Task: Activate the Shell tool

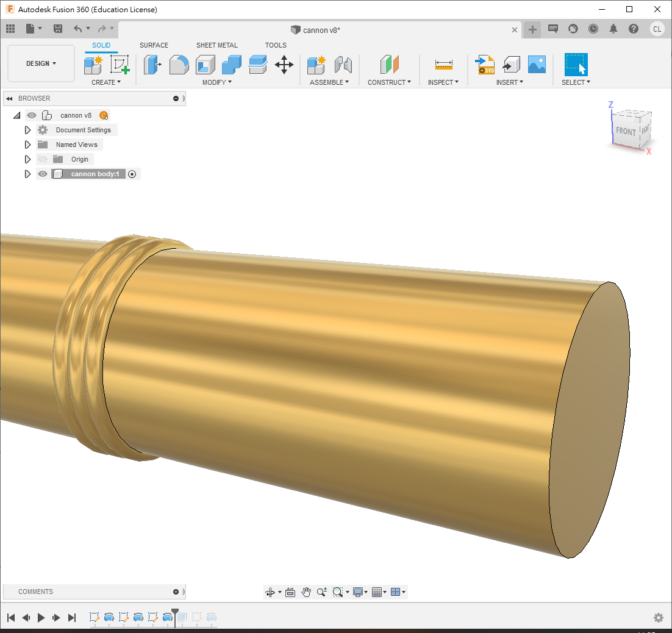Action: click(205, 65)
